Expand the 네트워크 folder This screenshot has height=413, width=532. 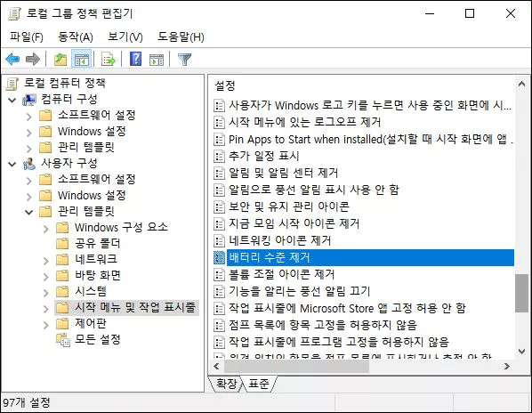46,261
